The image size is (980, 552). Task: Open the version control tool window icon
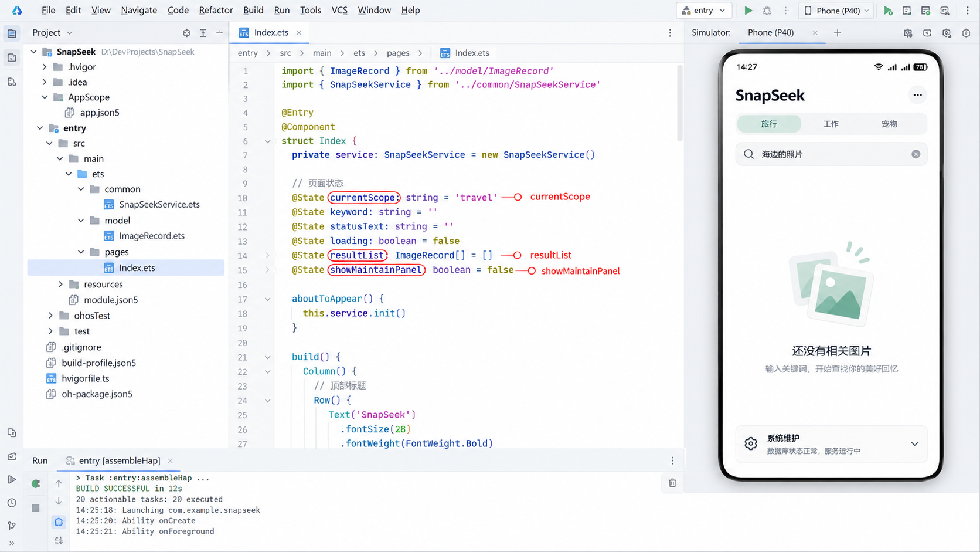12,526
